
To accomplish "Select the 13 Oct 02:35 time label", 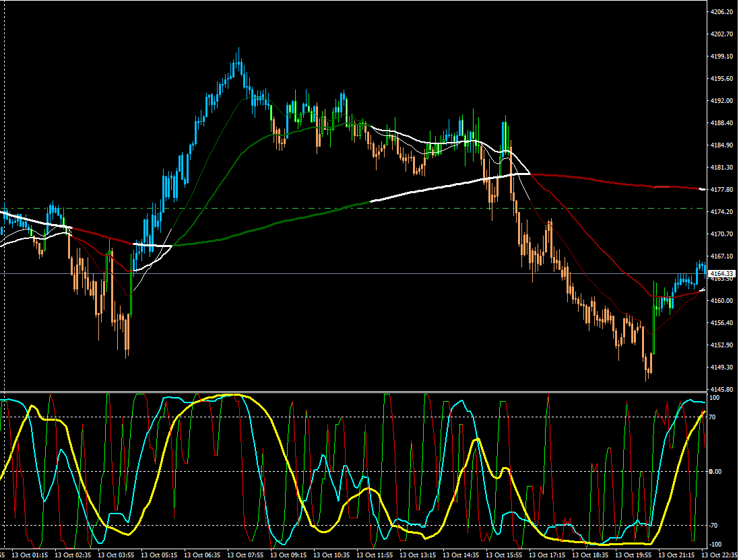I will pyautogui.click(x=73, y=555).
